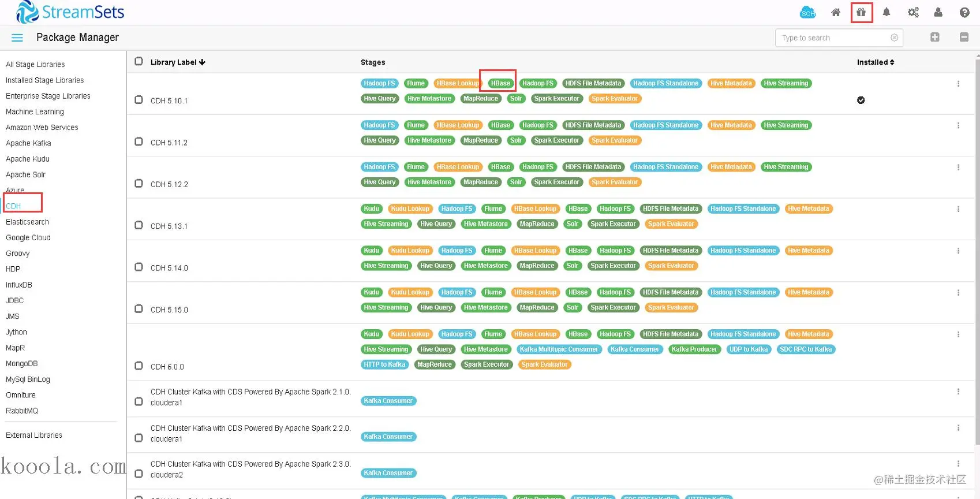Sort by the Installed column
Image resolution: width=980 pixels, height=499 pixels.
click(x=876, y=62)
